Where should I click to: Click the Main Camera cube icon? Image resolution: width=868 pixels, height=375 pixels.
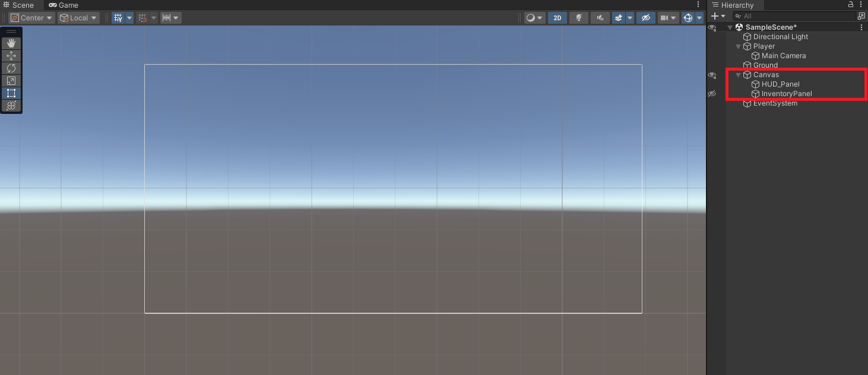coord(756,56)
